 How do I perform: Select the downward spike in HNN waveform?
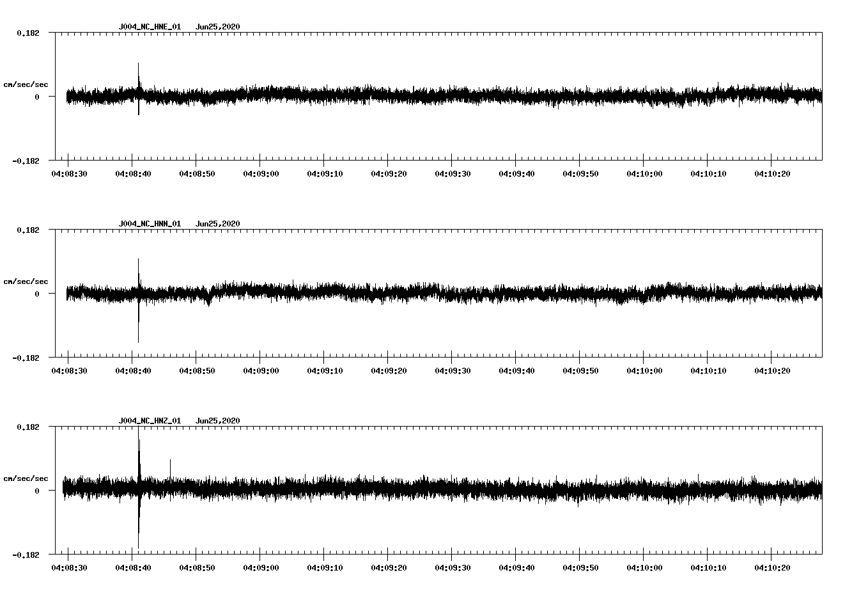click(x=138, y=336)
